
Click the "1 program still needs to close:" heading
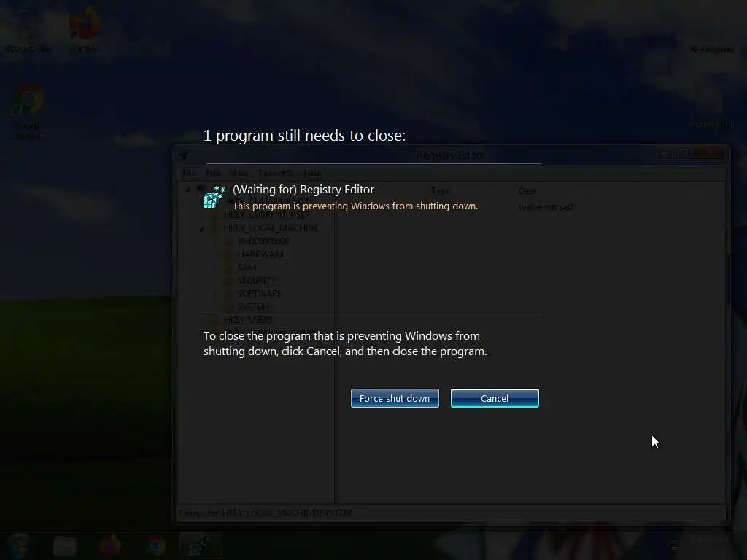tap(304, 136)
